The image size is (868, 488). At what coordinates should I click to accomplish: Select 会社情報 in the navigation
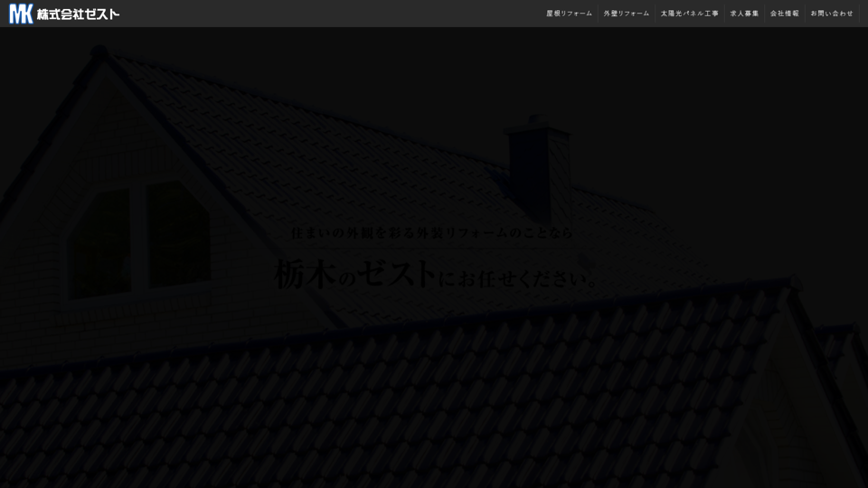point(785,14)
